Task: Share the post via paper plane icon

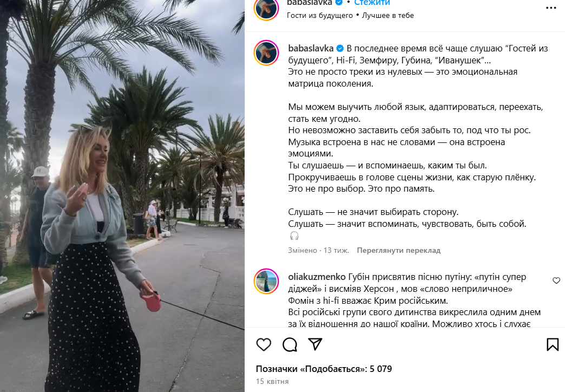Action: (x=316, y=344)
